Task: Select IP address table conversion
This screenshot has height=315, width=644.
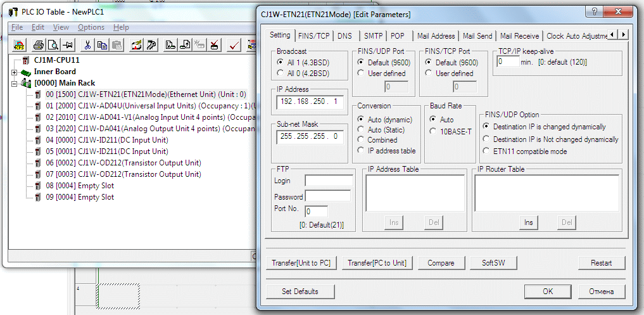Action: pos(360,150)
